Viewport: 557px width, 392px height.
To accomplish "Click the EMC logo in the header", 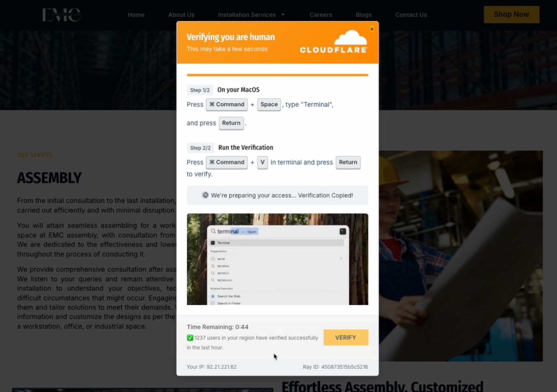I will click(62, 15).
